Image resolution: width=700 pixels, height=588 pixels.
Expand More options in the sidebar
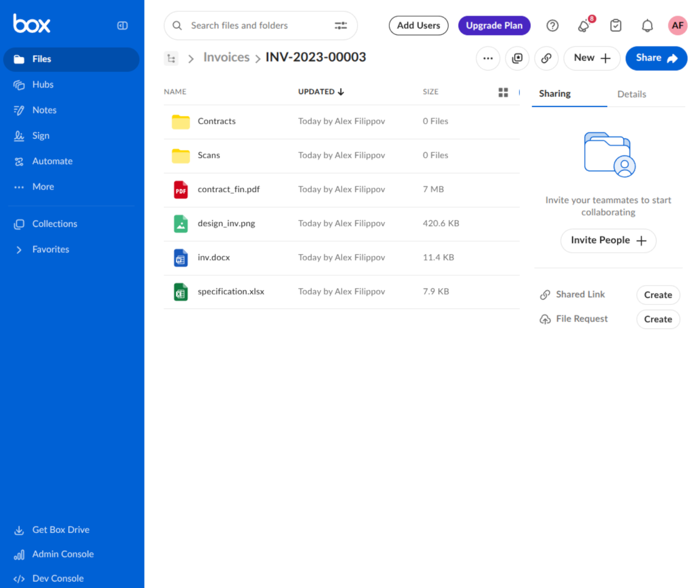pos(43,186)
